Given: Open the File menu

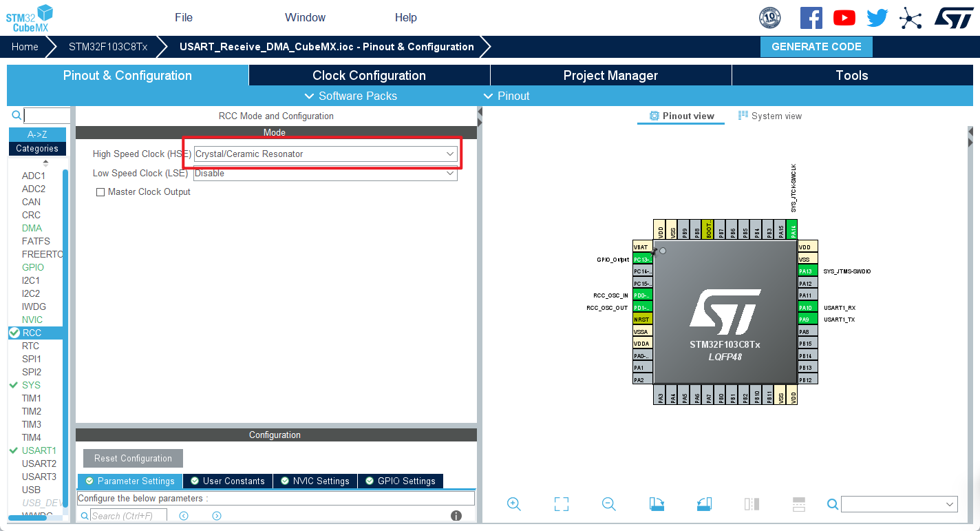Looking at the screenshot, I should [184, 17].
